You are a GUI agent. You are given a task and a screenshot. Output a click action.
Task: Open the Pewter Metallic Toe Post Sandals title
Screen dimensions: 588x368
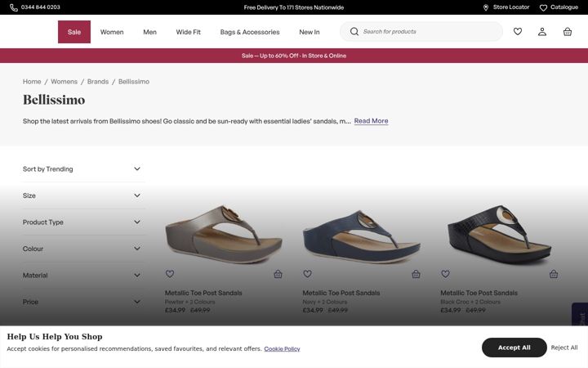coord(203,293)
